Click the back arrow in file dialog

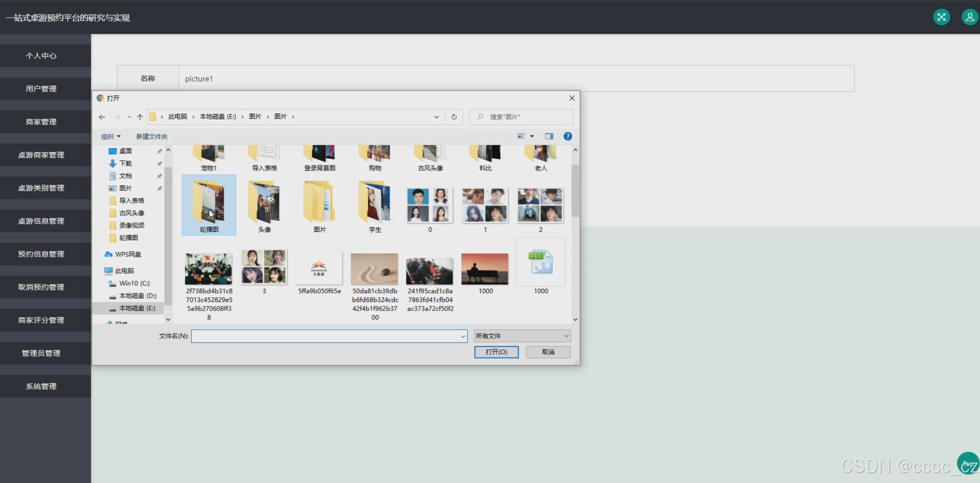click(x=102, y=117)
